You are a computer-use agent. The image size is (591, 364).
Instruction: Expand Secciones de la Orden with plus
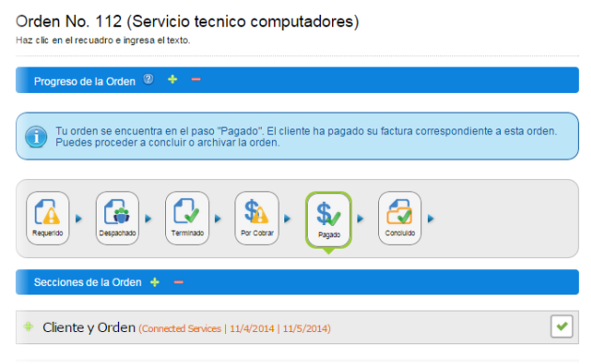pos(155,281)
